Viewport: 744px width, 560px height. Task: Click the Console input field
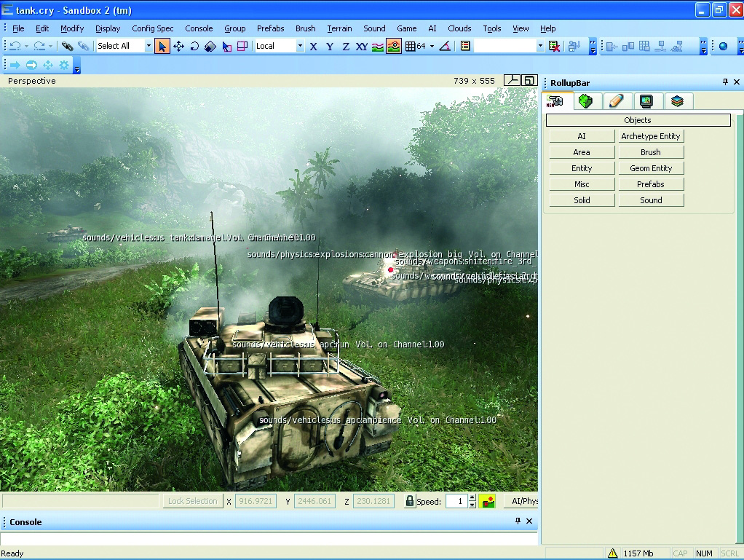269,539
